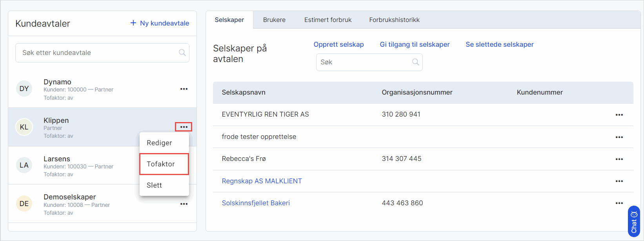
Task: Select Slett from the context menu
Action: tap(155, 185)
